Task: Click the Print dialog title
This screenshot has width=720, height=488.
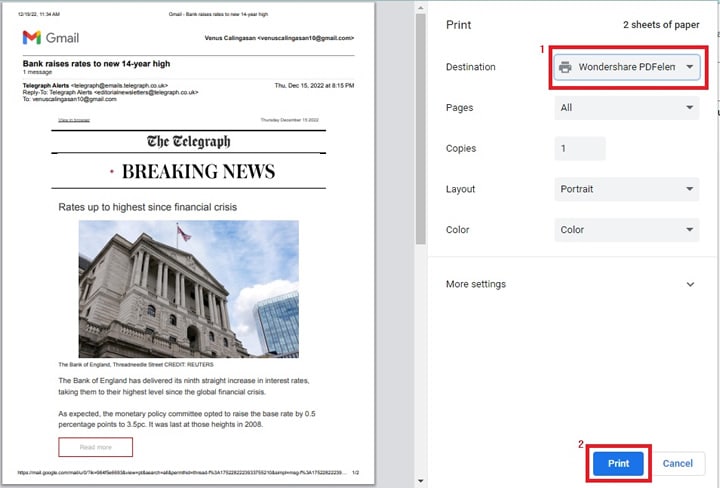Action: point(458,25)
